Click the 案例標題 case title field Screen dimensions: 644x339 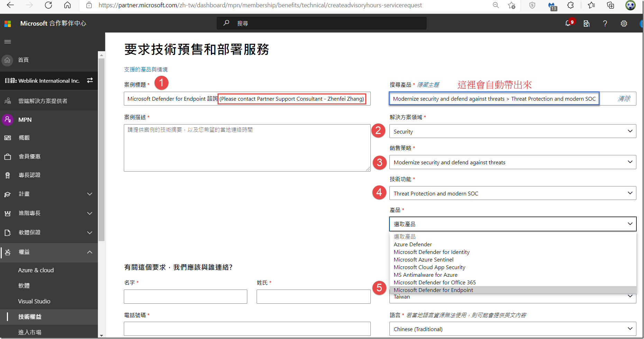point(247,99)
